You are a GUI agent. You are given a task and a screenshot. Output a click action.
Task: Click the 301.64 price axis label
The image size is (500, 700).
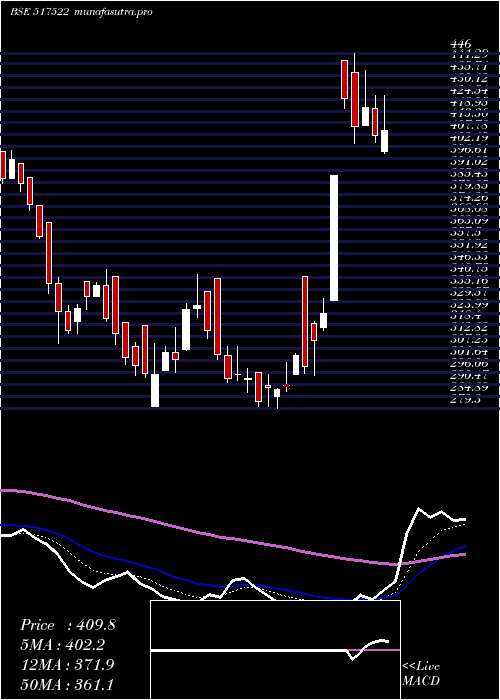coord(469,352)
